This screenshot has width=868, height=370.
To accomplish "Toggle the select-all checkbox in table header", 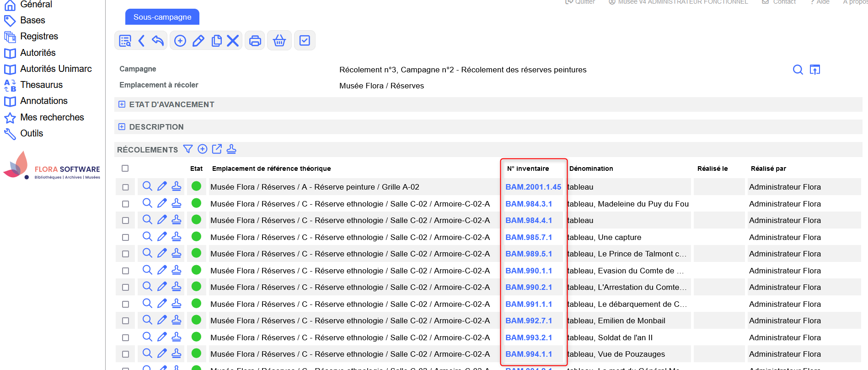I will (125, 169).
